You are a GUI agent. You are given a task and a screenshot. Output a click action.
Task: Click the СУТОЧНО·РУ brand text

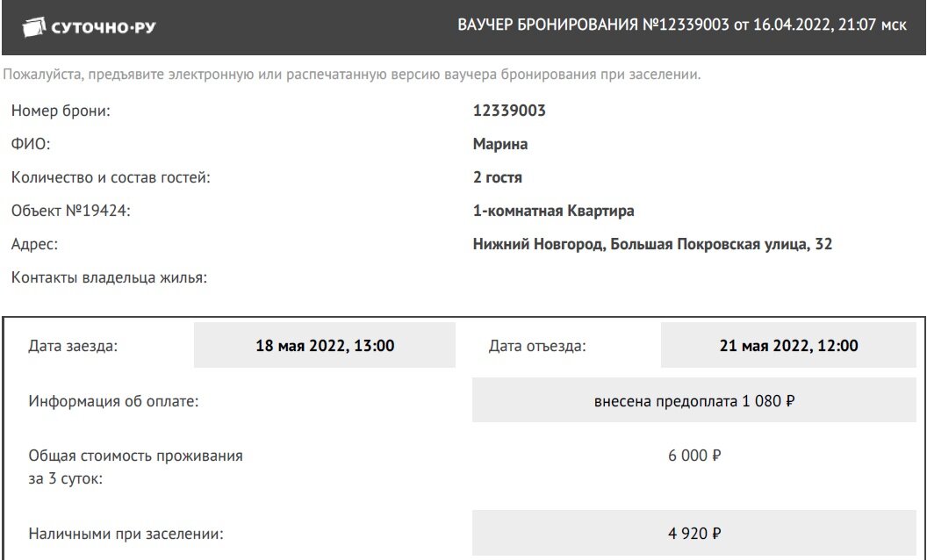(104, 27)
